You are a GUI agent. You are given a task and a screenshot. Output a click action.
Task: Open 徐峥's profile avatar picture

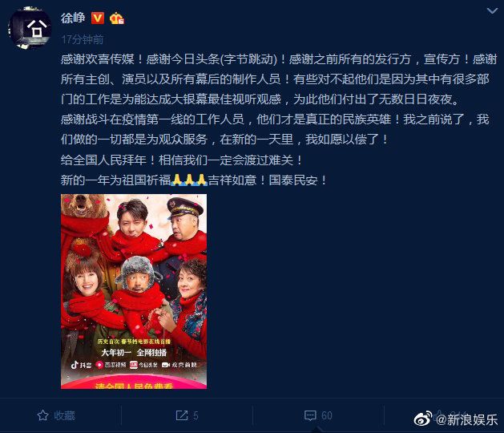click(x=30, y=28)
